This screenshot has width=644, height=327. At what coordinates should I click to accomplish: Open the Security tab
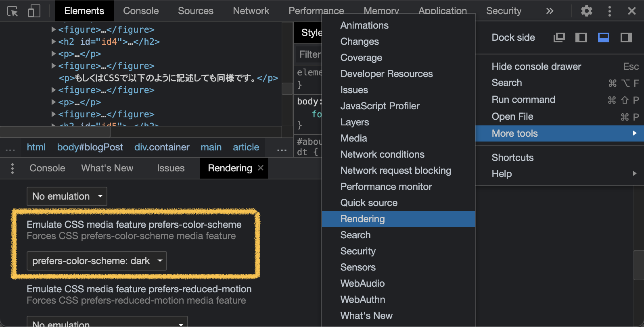tap(504, 11)
